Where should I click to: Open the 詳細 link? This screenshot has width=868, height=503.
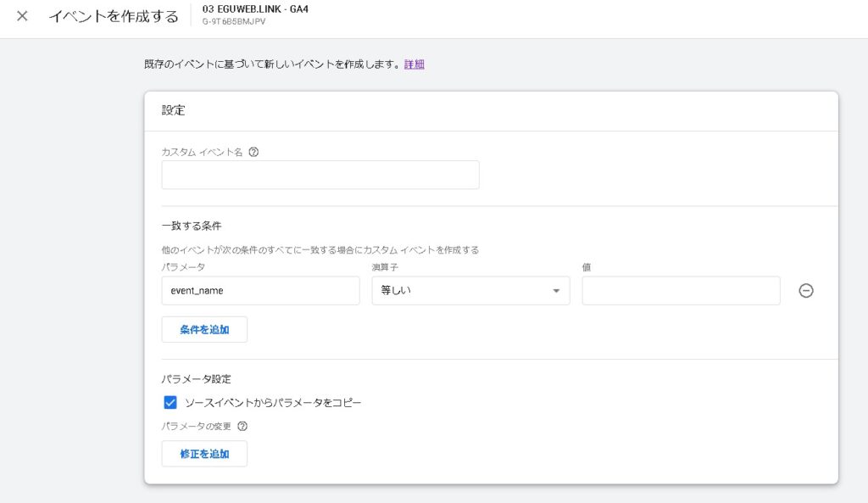coord(414,64)
